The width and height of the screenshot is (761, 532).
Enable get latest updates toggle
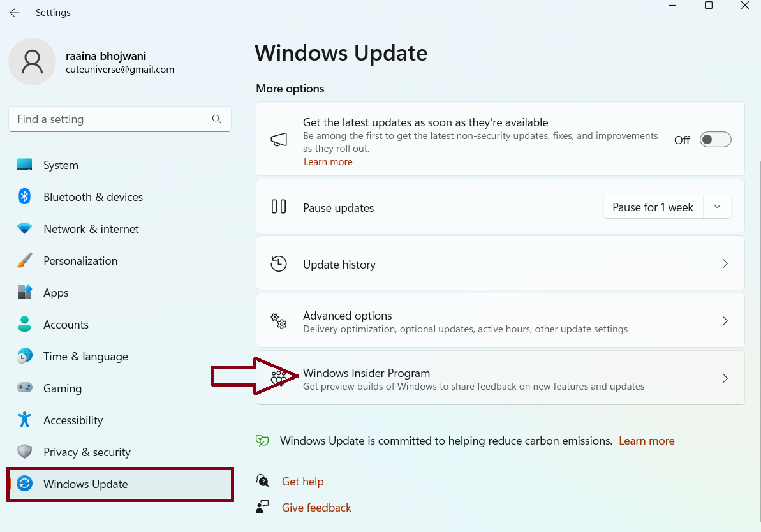pyautogui.click(x=715, y=140)
